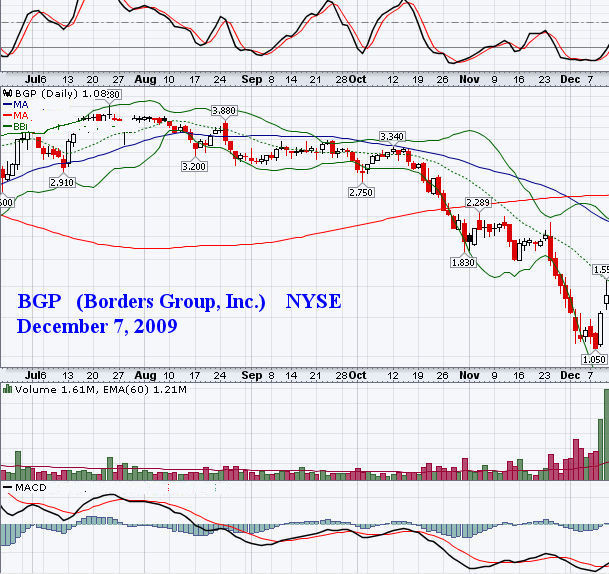Select the blue MA legend entry
The height and width of the screenshot is (574, 609).
pos(16,104)
